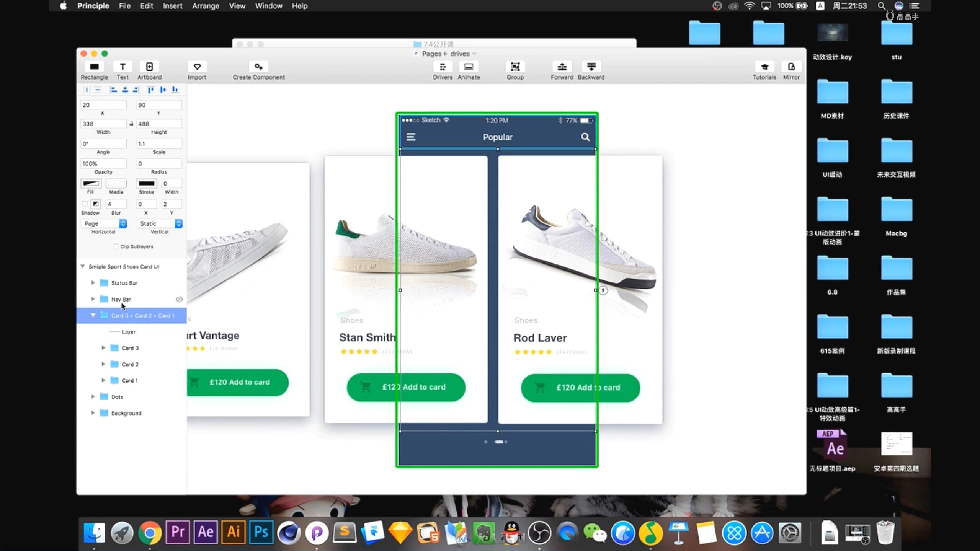Click the search icon in Popular nav bar
The height and width of the screenshot is (551, 980).
585,137
